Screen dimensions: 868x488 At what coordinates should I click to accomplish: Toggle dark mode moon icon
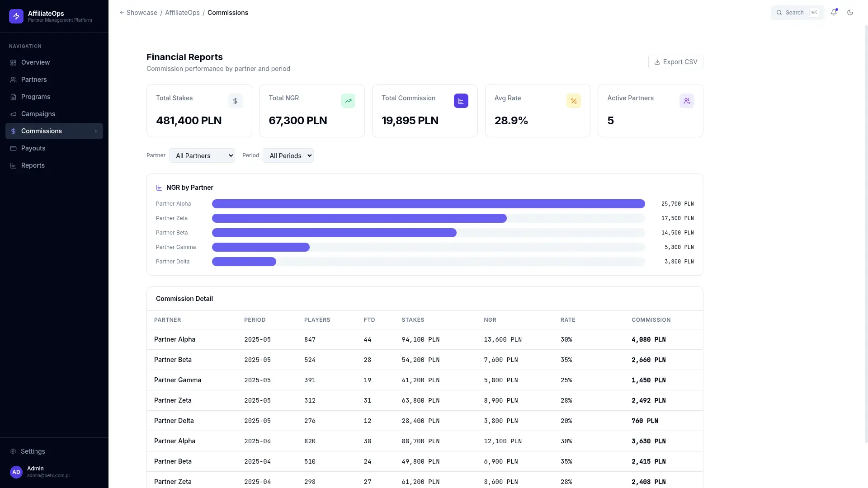pyautogui.click(x=850, y=12)
